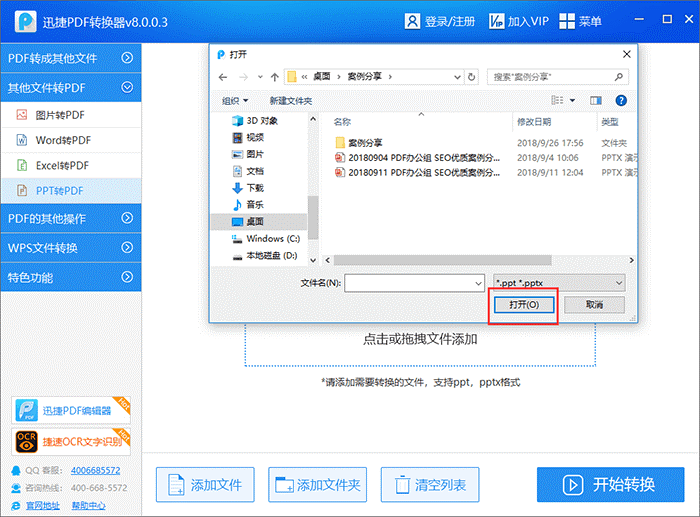
Task: Click the 取消 button
Action: pyautogui.click(x=594, y=305)
